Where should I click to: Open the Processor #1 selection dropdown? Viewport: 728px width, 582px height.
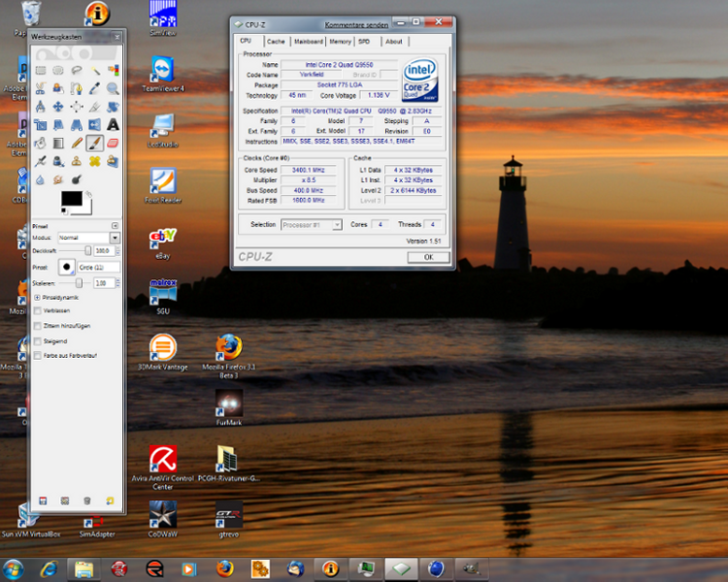311,224
